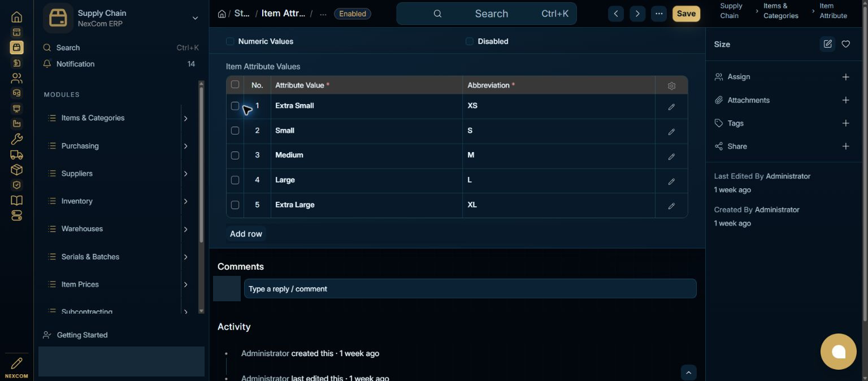The image size is (868, 381).
Task: Click the Add row button
Action: point(246,233)
